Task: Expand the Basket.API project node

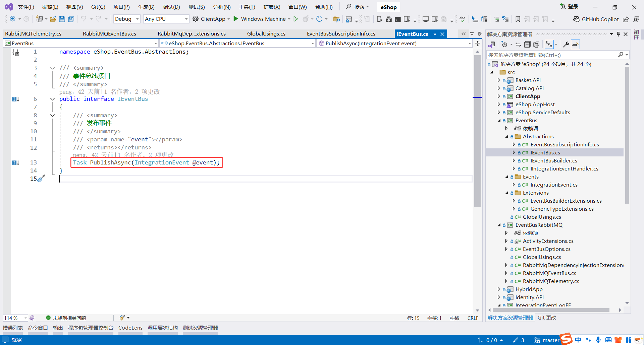Action: [499, 80]
